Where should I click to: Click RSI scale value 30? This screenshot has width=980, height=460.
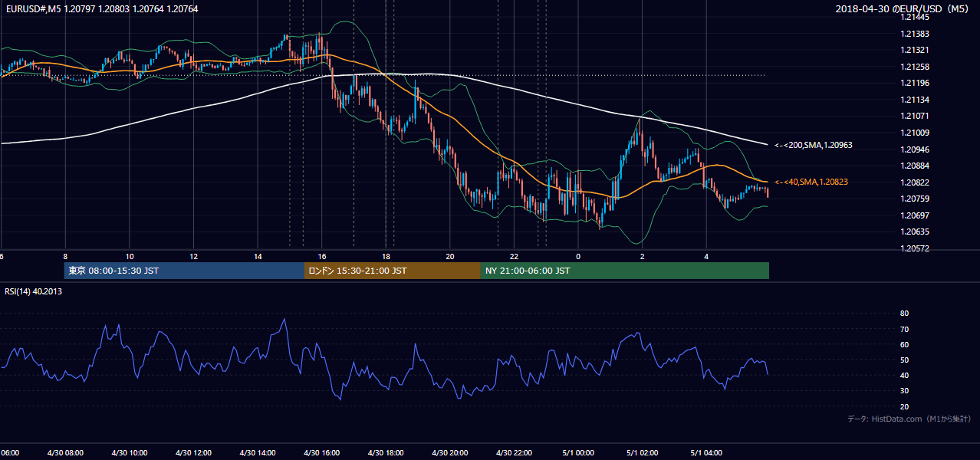904,391
